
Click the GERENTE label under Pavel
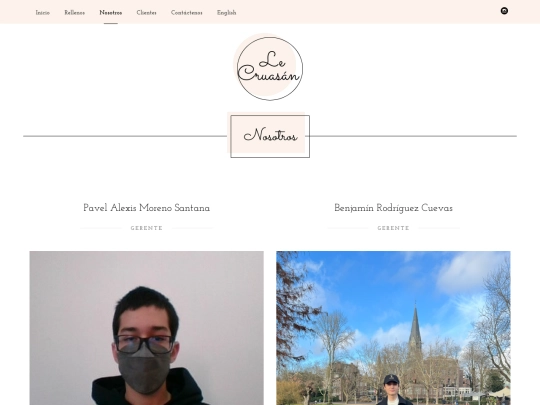click(146, 228)
